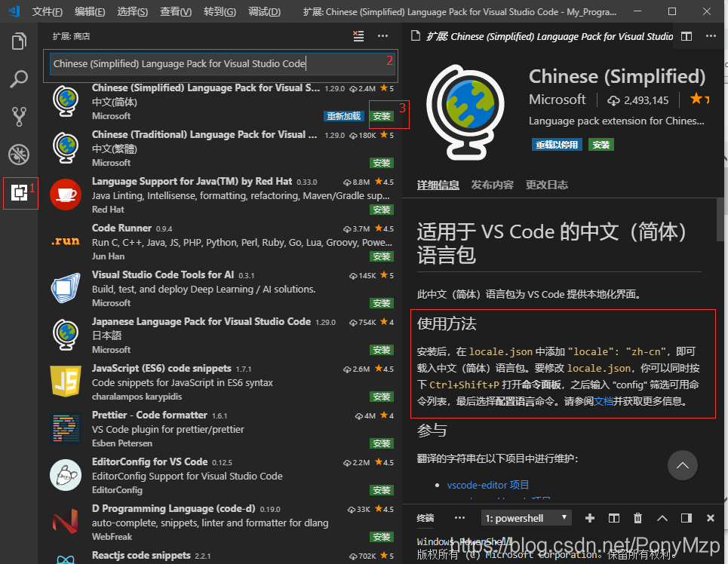Install the Japanese Language Pack
This screenshot has width=728, height=564.
pos(382,350)
